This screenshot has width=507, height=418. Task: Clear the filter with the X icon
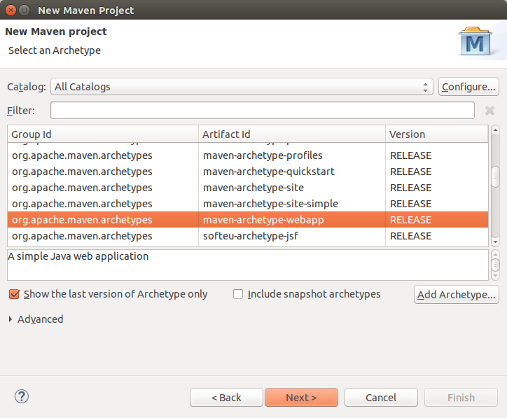click(490, 110)
